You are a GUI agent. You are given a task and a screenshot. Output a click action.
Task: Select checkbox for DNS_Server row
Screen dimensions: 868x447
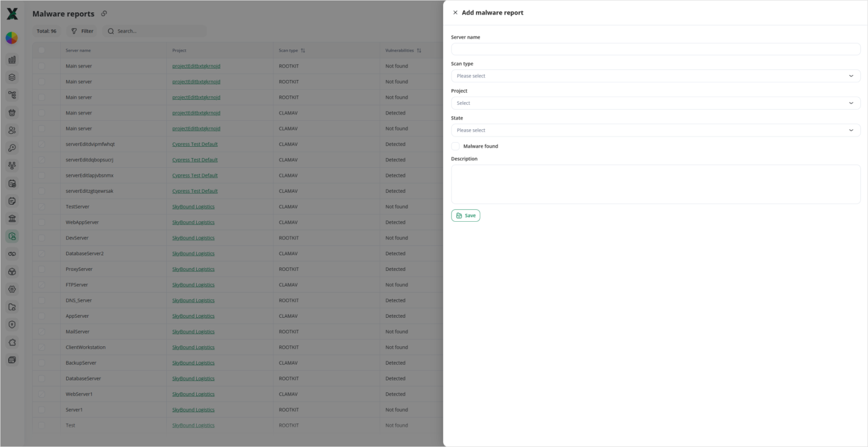point(41,300)
